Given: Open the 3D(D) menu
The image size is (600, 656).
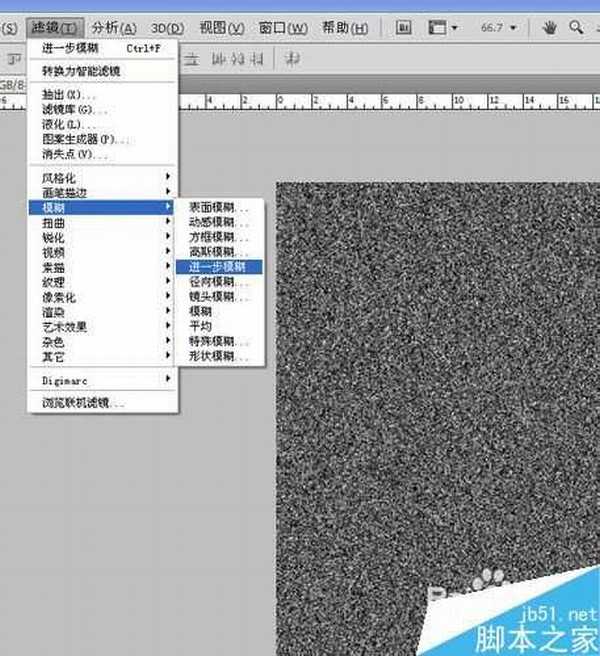Looking at the screenshot, I should click(x=167, y=28).
